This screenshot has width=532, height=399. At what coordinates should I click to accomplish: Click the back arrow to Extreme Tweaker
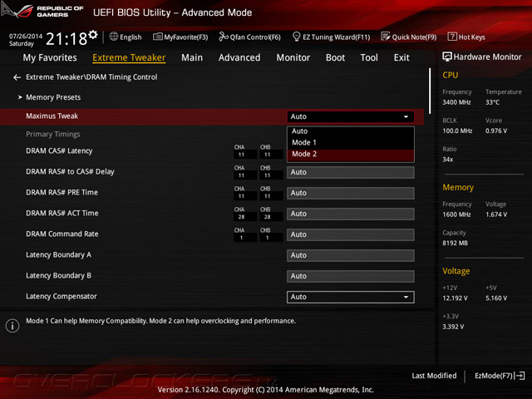tap(17, 77)
